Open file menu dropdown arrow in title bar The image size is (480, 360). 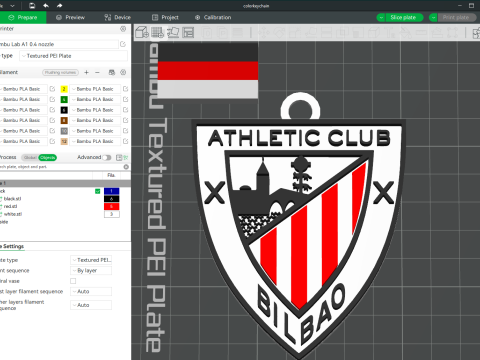[12, 6]
